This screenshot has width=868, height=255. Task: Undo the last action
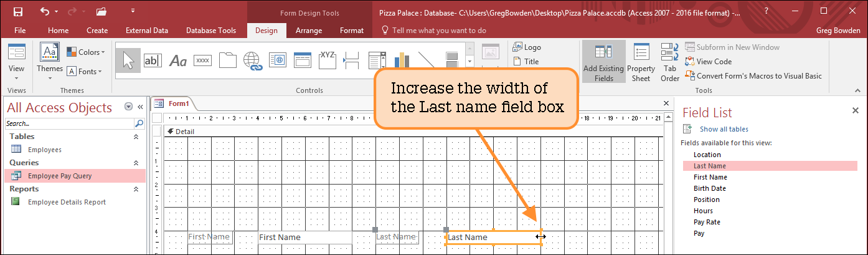point(45,11)
